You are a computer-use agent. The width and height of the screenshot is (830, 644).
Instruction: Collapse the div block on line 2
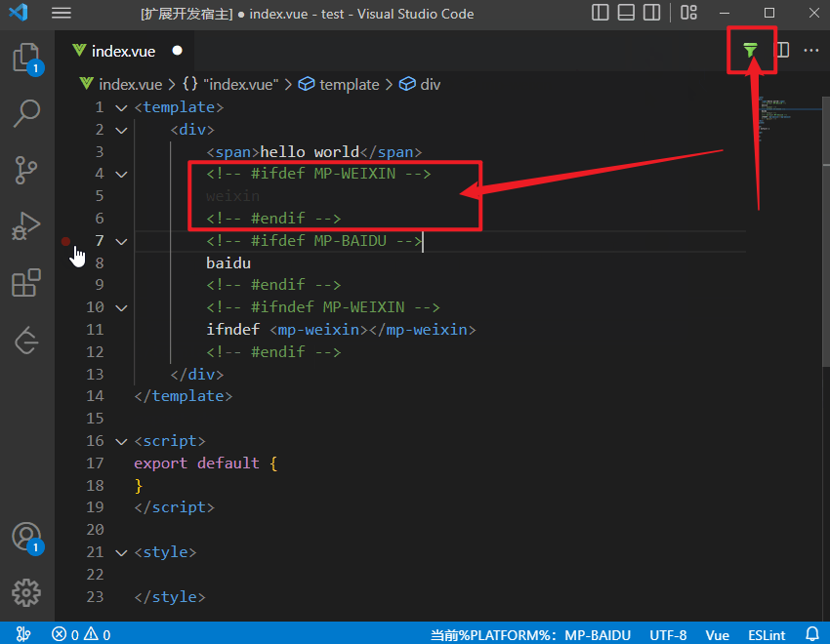tap(121, 130)
